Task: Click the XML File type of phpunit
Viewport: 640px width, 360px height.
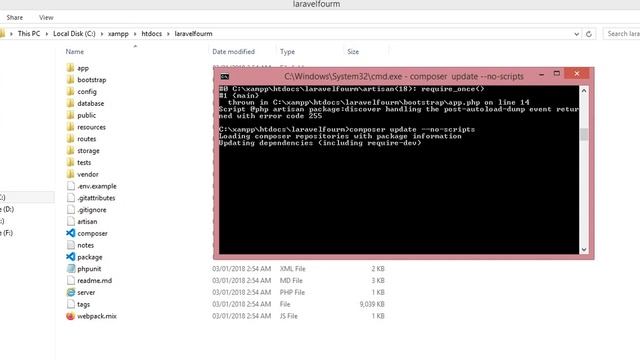Action: point(293,269)
